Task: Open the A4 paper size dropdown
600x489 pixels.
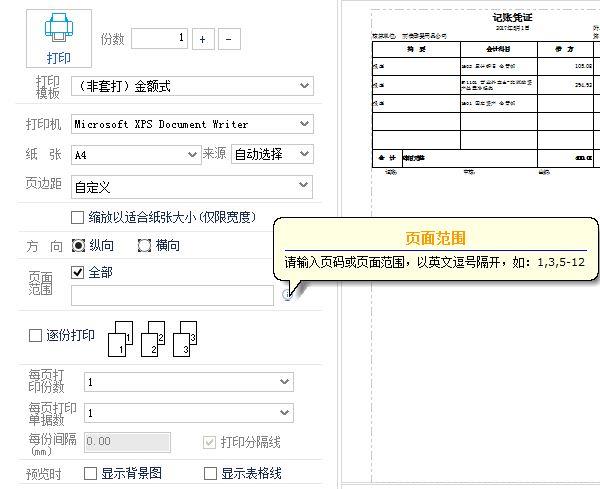Action: pos(136,155)
